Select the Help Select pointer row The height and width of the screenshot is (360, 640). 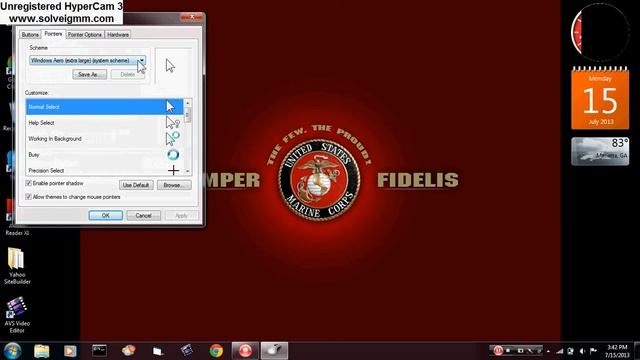104,122
